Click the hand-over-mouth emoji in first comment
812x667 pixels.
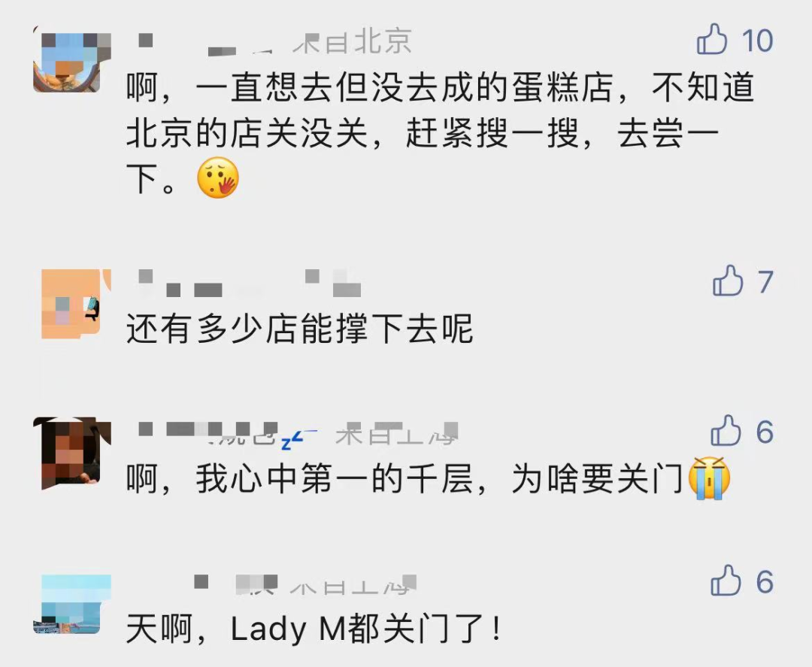tap(218, 177)
